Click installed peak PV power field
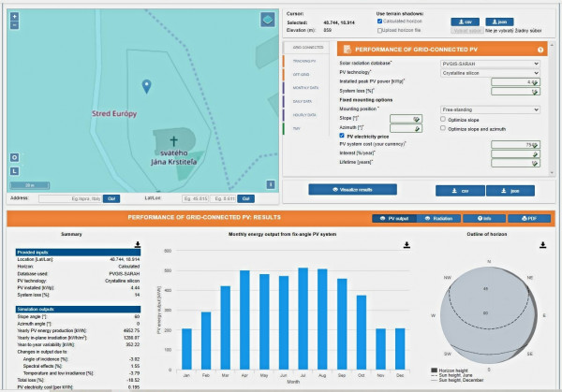562x392 pixels. click(515, 82)
